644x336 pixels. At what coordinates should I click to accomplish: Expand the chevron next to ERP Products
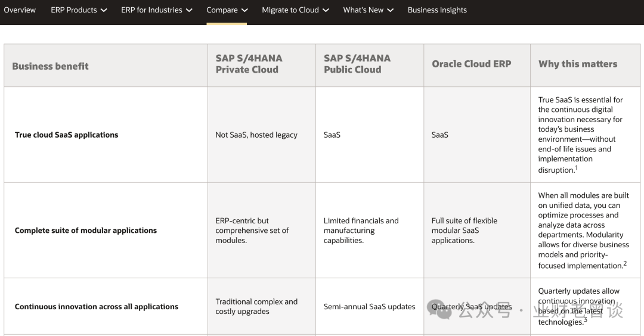click(x=104, y=11)
